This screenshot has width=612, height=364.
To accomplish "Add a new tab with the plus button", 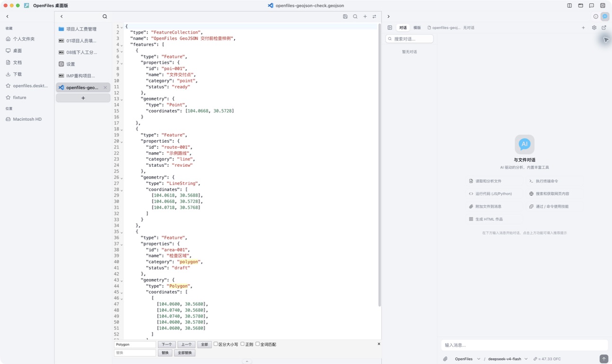I will point(83,98).
